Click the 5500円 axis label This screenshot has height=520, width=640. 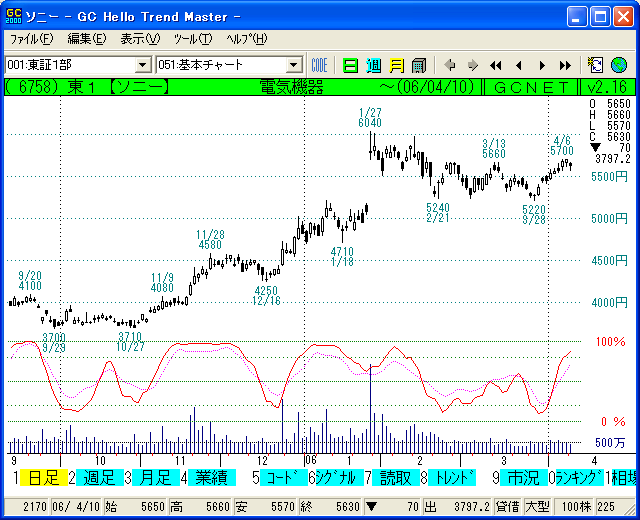click(x=609, y=177)
